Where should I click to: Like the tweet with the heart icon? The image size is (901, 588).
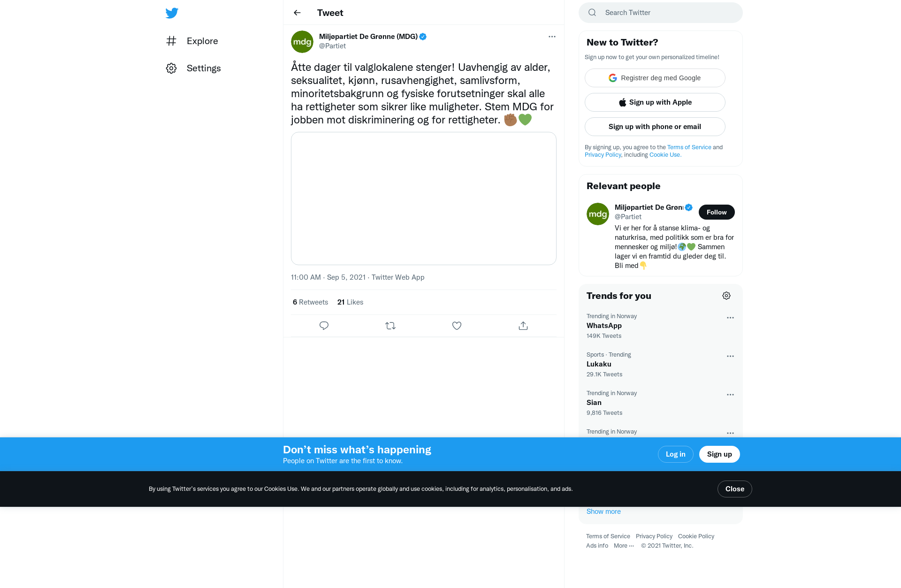coord(457,326)
